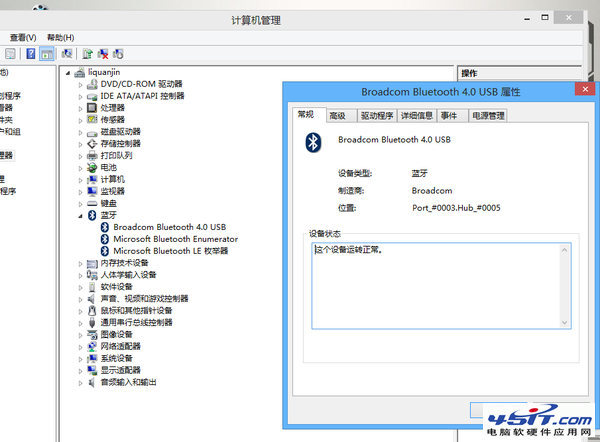Click the processor (处理器) icon
600x442 pixels.
[x=92, y=108]
